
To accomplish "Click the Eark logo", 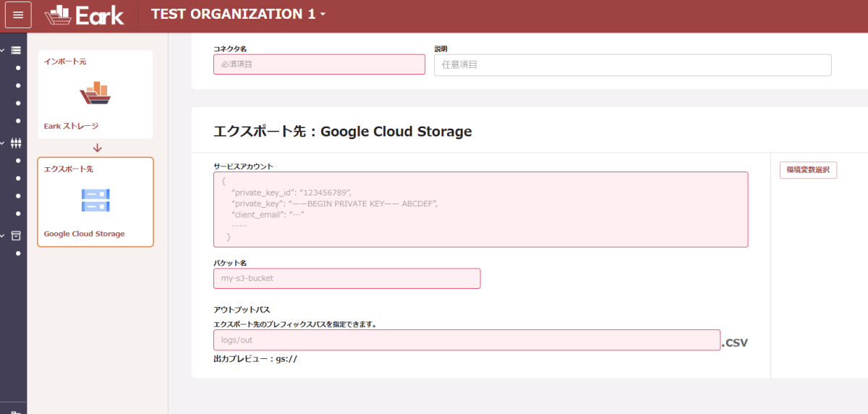I will click(x=83, y=14).
